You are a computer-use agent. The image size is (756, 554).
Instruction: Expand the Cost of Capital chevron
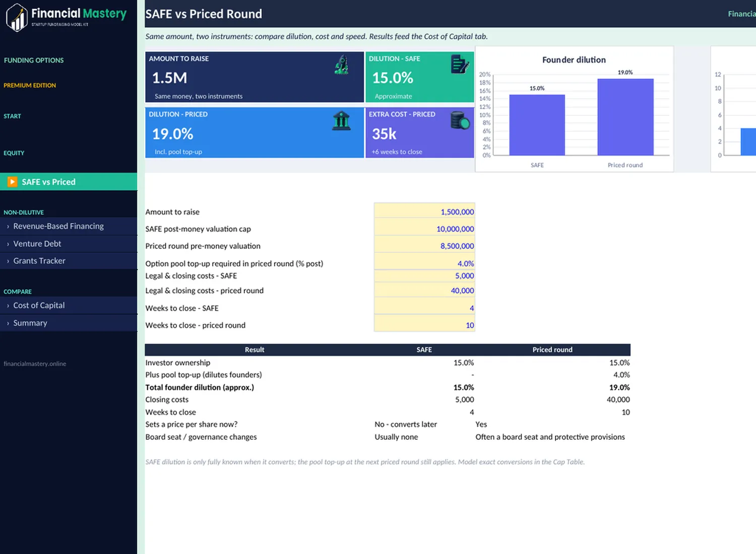[8, 306]
